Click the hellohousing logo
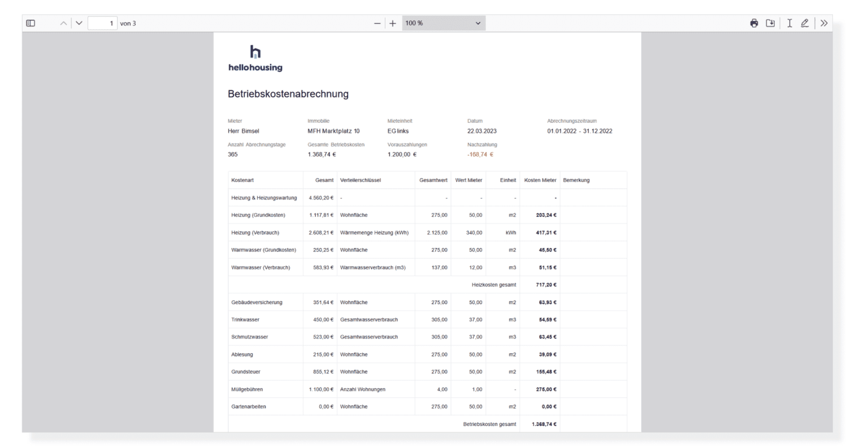The height and width of the screenshot is (447, 868). click(x=255, y=59)
